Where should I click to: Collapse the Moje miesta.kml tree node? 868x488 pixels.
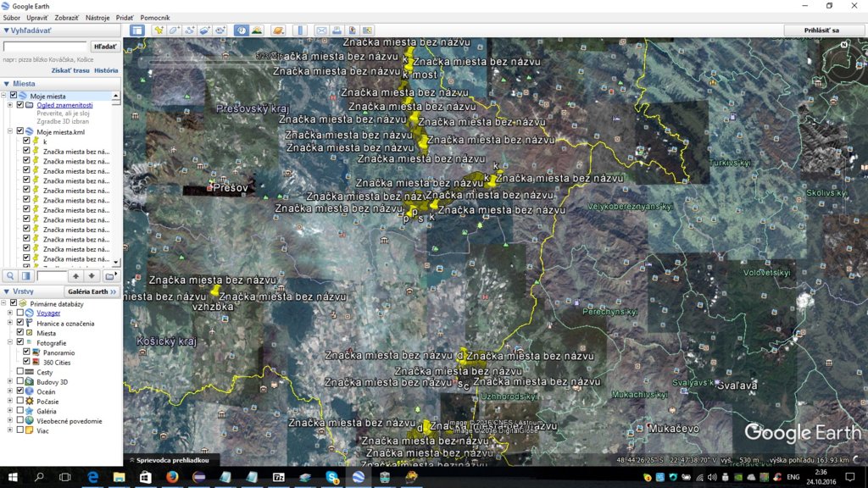[10, 131]
